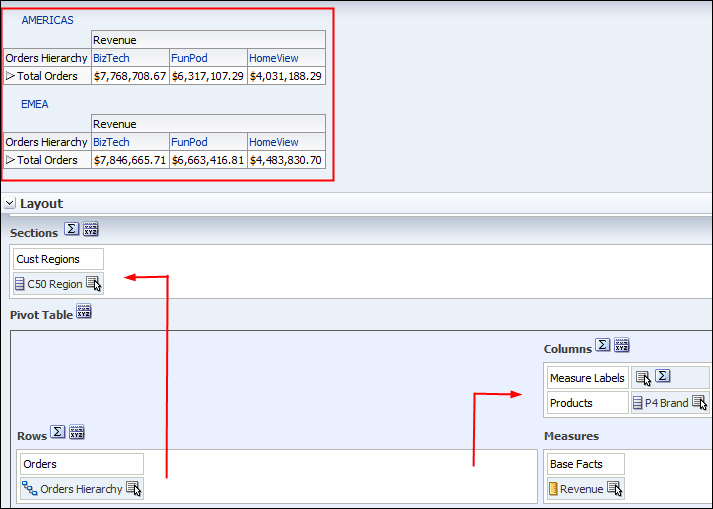Viewport: 713px width, 509px height.
Task: Select the $6,317,107.29 revenue cell
Action: [x=208, y=76]
